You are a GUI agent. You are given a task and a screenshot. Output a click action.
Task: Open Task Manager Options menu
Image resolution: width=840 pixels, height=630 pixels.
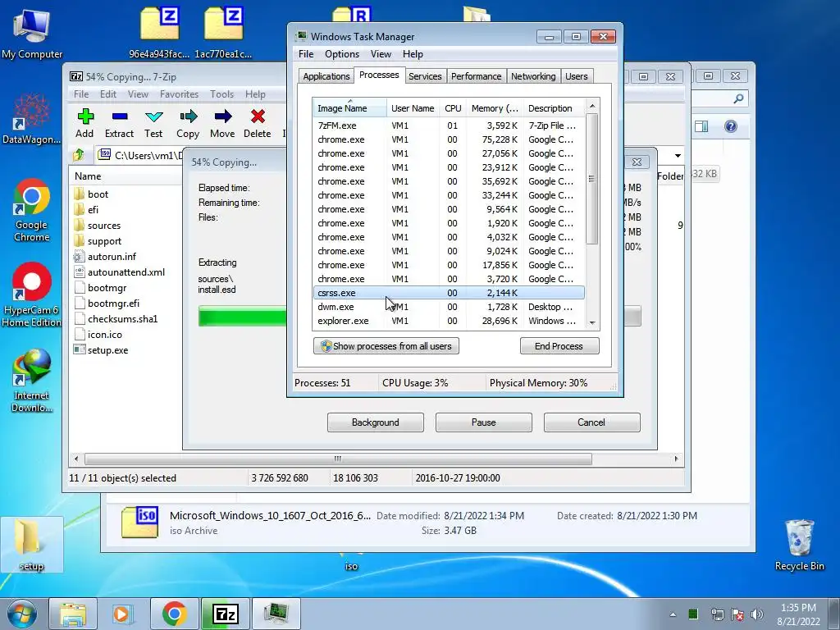click(x=342, y=54)
